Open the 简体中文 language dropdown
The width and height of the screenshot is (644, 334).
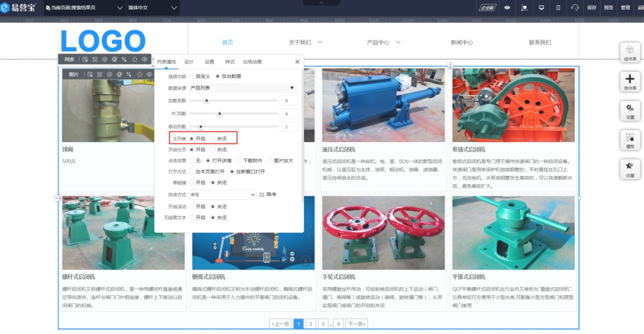tap(153, 8)
